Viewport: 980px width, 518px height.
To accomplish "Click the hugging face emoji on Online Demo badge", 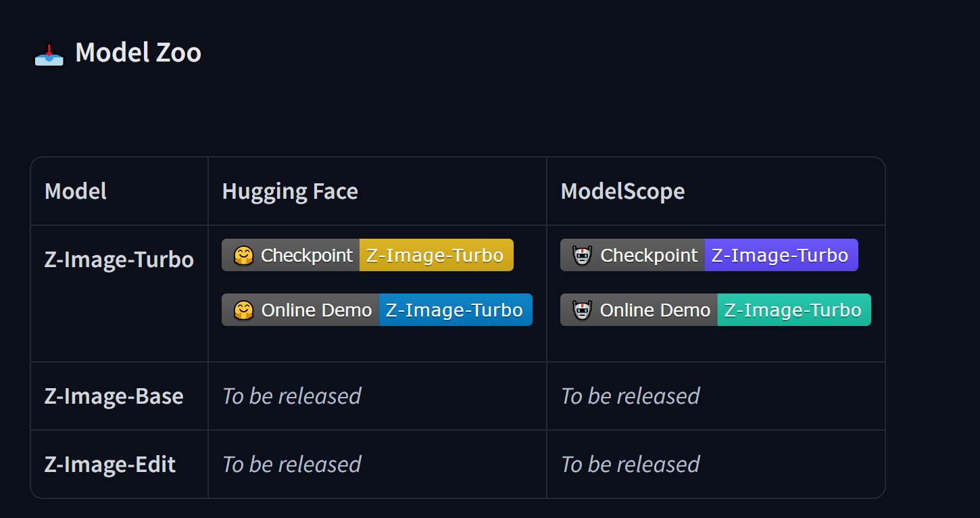I will [x=243, y=310].
